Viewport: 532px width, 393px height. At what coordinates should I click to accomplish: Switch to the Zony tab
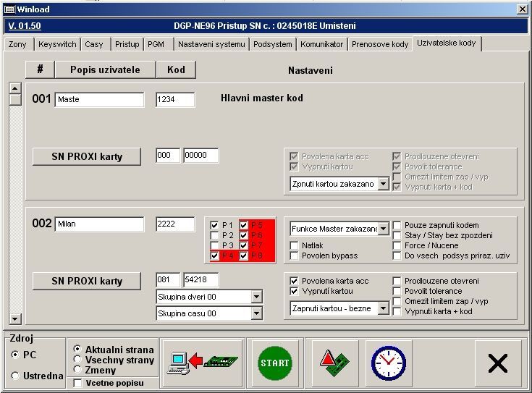click(x=17, y=44)
